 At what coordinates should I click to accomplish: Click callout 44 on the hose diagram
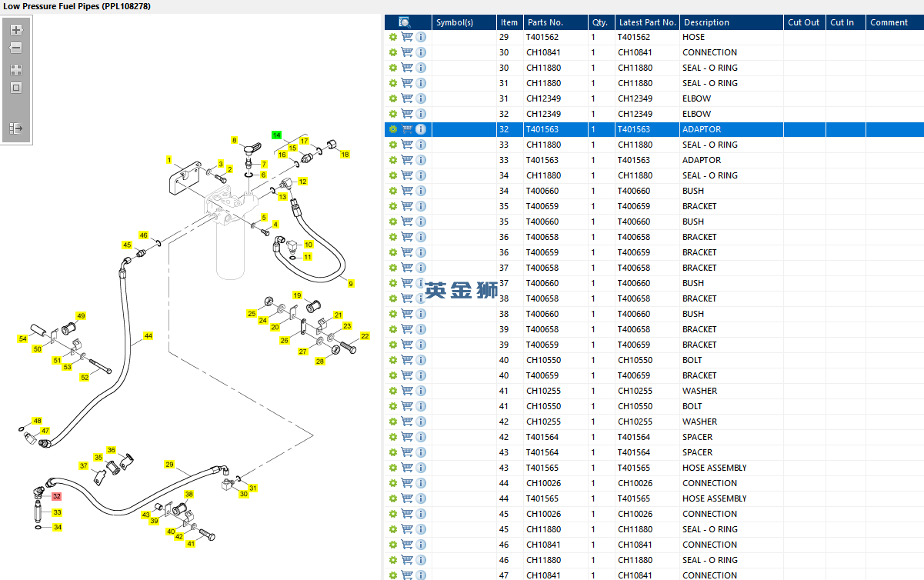pos(148,335)
